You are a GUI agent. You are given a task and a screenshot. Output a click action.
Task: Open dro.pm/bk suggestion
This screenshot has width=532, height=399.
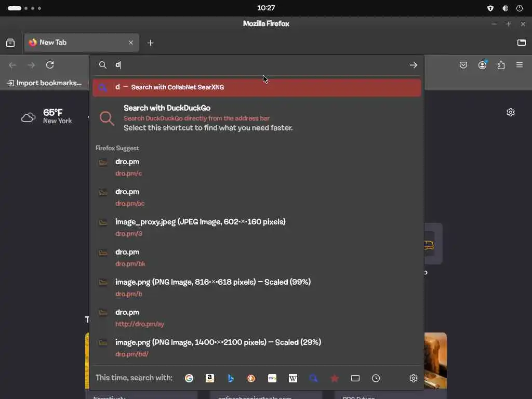[257, 258]
